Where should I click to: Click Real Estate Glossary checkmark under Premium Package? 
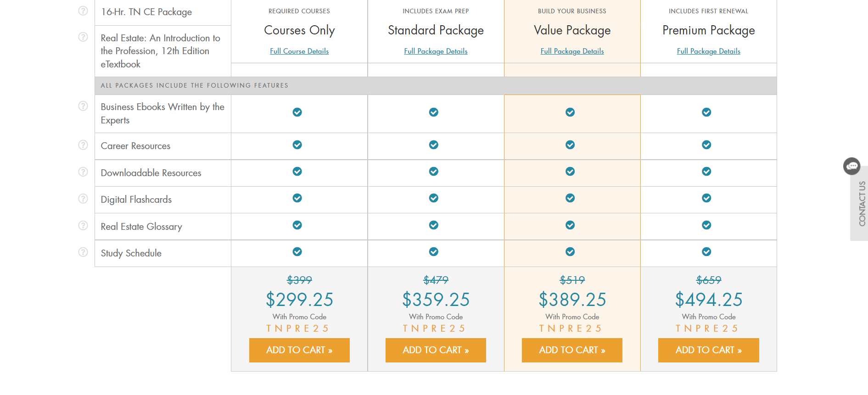706,225
